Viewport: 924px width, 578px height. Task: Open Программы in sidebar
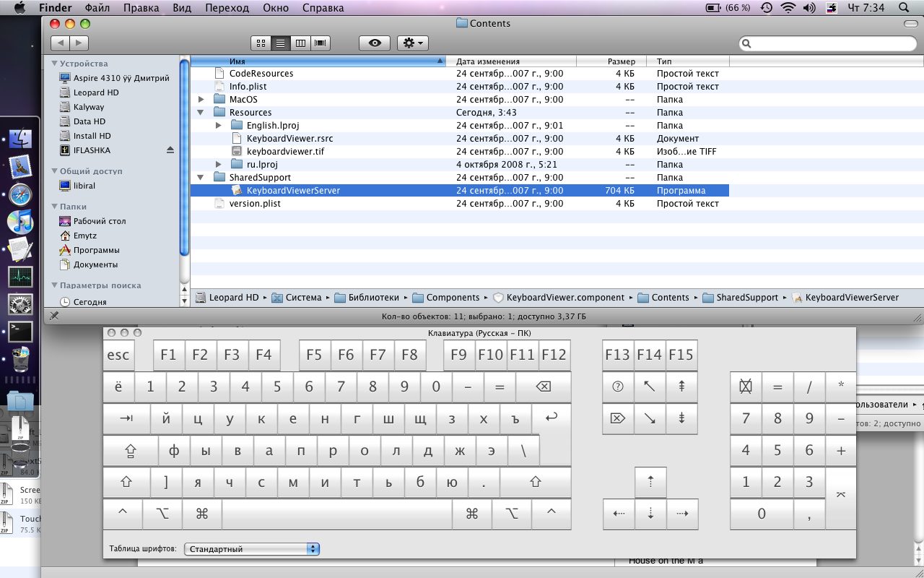click(x=96, y=250)
